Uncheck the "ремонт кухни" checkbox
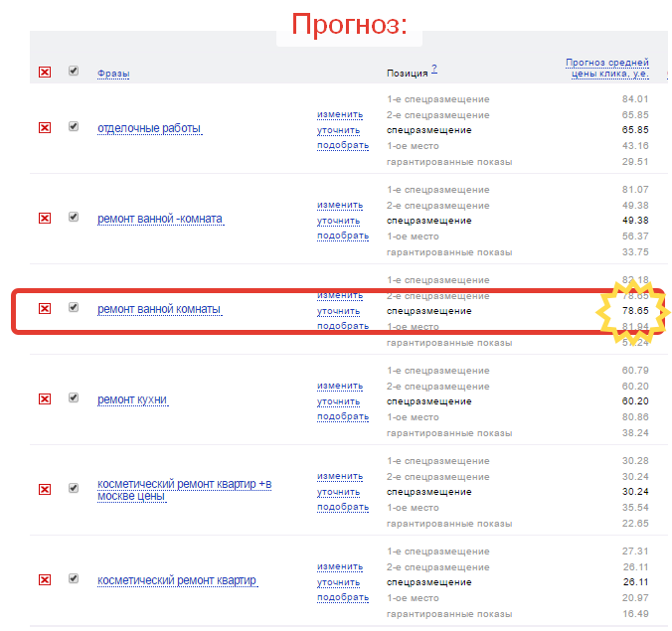 coord(74,397)
